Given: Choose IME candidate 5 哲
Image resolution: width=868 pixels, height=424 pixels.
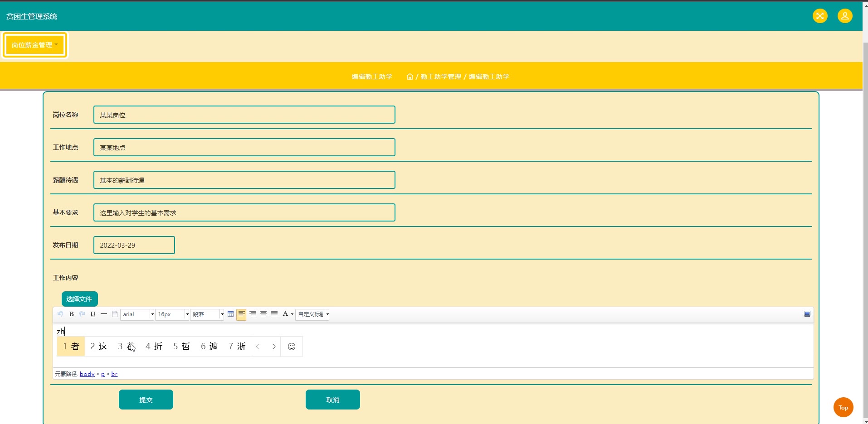Looking at the screenshot, I should [x=182, y=347].
